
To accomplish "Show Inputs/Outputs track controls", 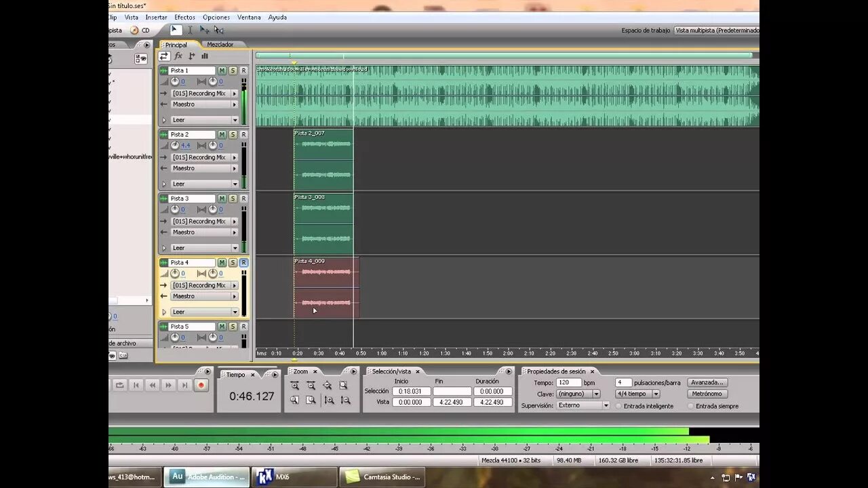I will pos(165,56).
